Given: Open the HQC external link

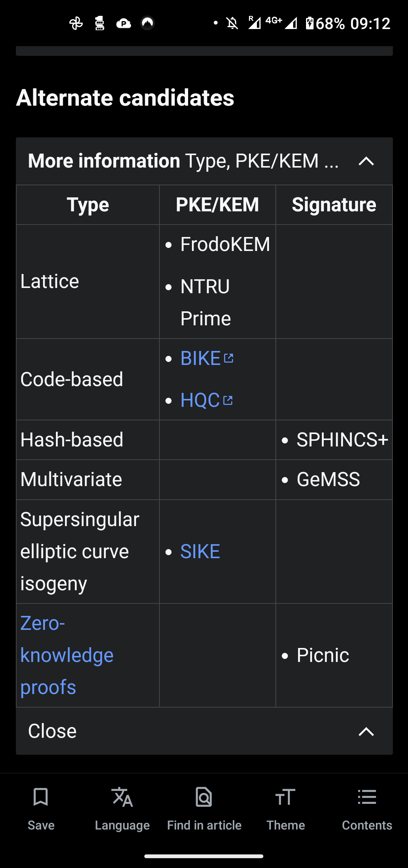Looking at the screenshot, I should pos(206,400).
